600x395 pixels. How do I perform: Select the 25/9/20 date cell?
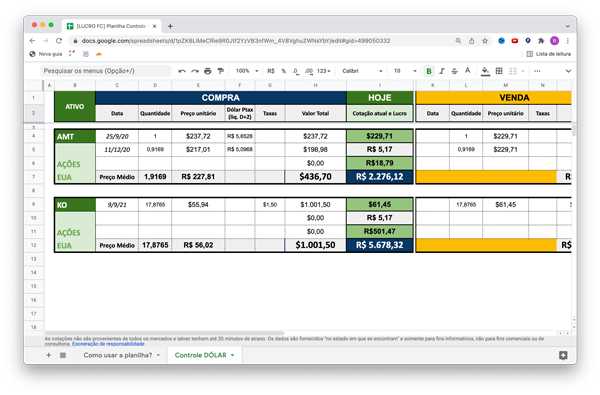point(117,136)
